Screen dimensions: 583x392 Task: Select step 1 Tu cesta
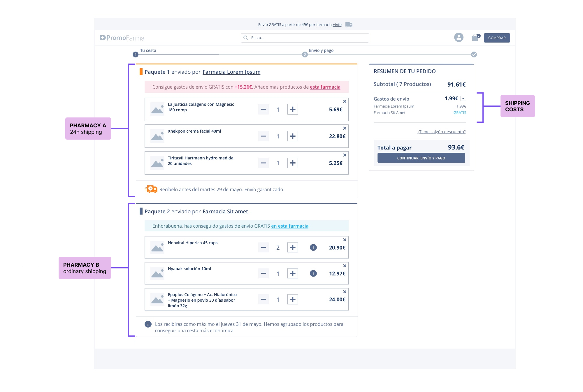pyautogui.click(x=136, y=55)
